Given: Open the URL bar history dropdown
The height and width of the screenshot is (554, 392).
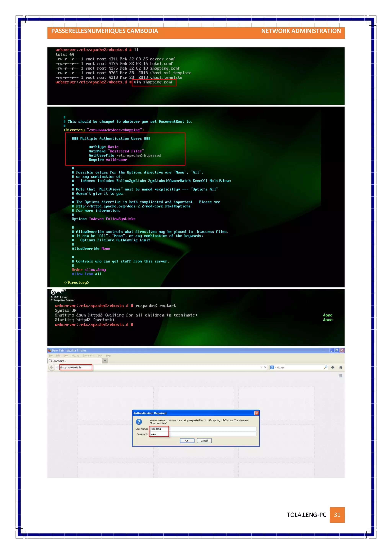Looking at the screenshot, I should click(x=261, y=367).
